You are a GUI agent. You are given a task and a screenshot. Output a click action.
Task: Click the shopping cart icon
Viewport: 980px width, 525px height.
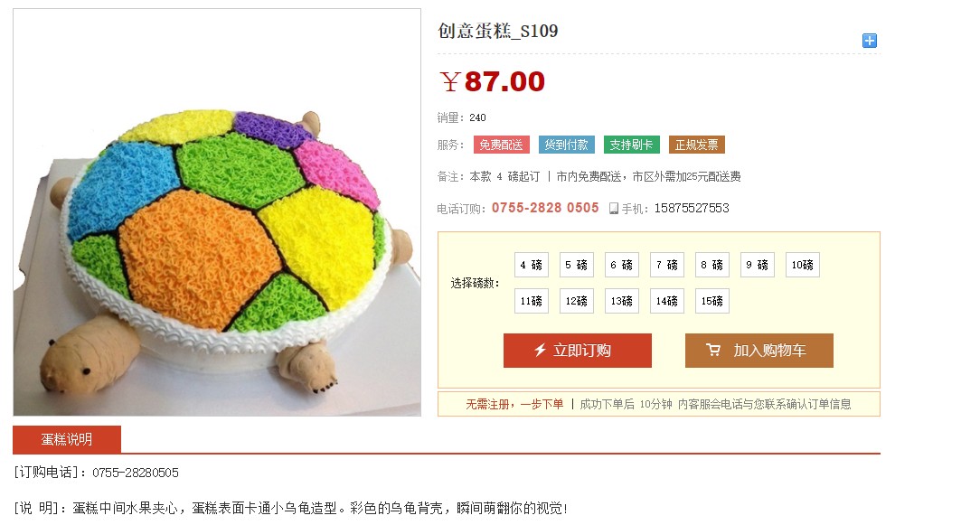[713, 350]
